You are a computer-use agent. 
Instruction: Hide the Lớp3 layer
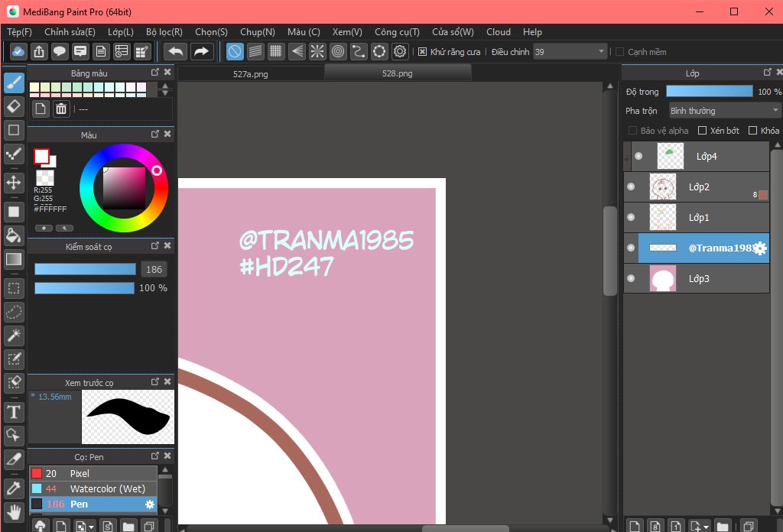click(x=631, y=278)
